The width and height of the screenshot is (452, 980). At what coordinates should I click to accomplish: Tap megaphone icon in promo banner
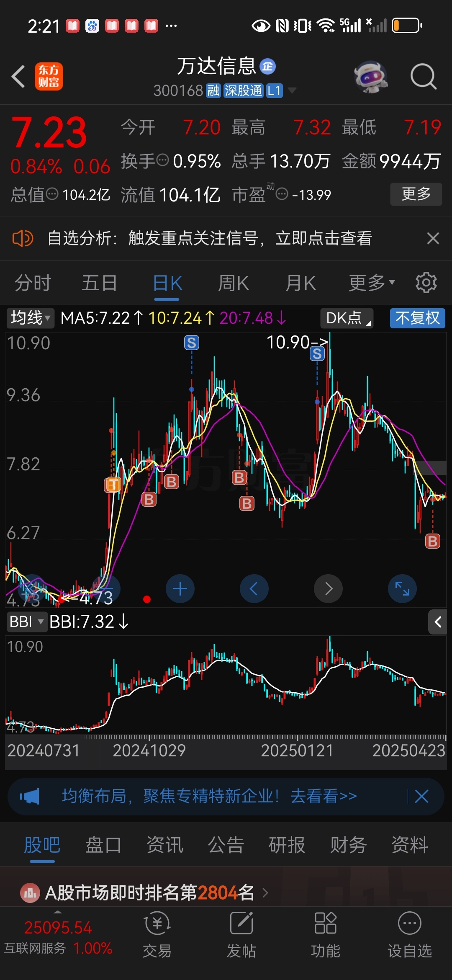click(30, 796)
